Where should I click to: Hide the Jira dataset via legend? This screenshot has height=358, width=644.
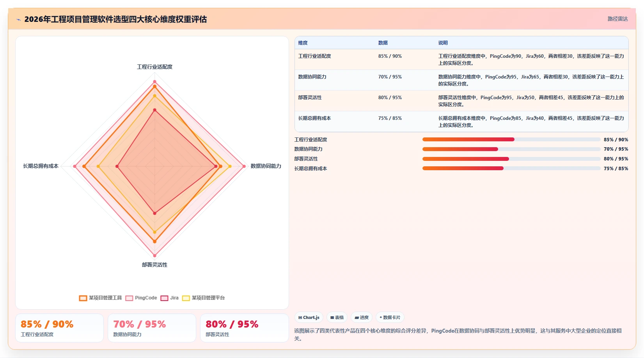click(x=170, y=298)
